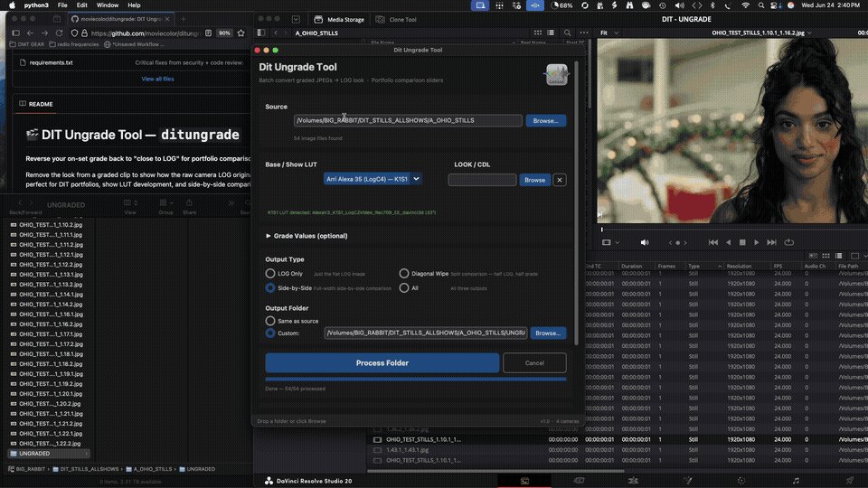
Task: Open the Window menu
Action: tap(108, 5)
